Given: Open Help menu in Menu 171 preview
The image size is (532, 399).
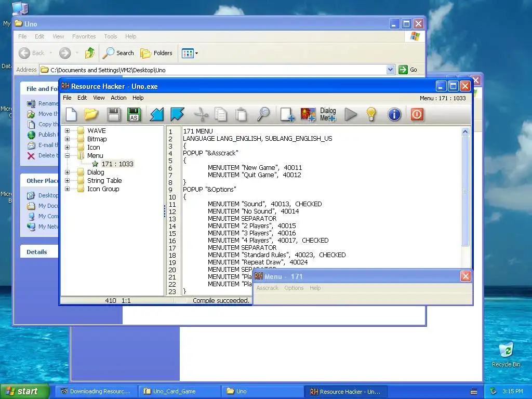Looking at the screenshot, I should (315, 288).
